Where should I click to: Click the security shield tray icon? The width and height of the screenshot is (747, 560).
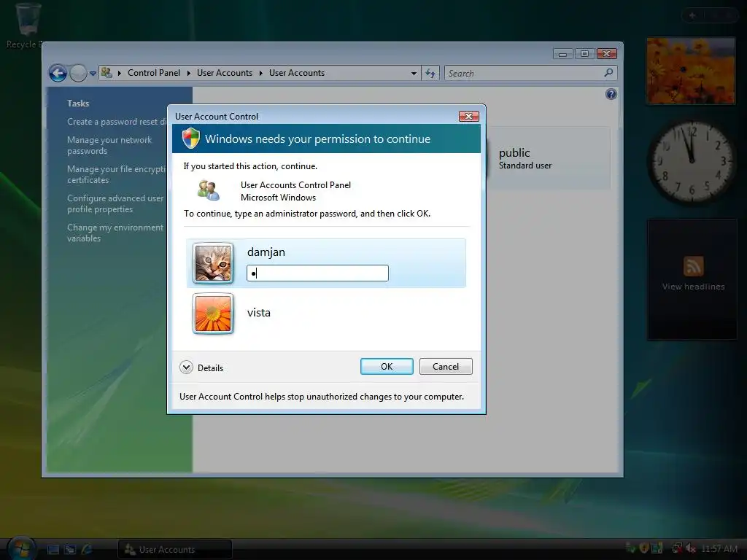point(643,548)
